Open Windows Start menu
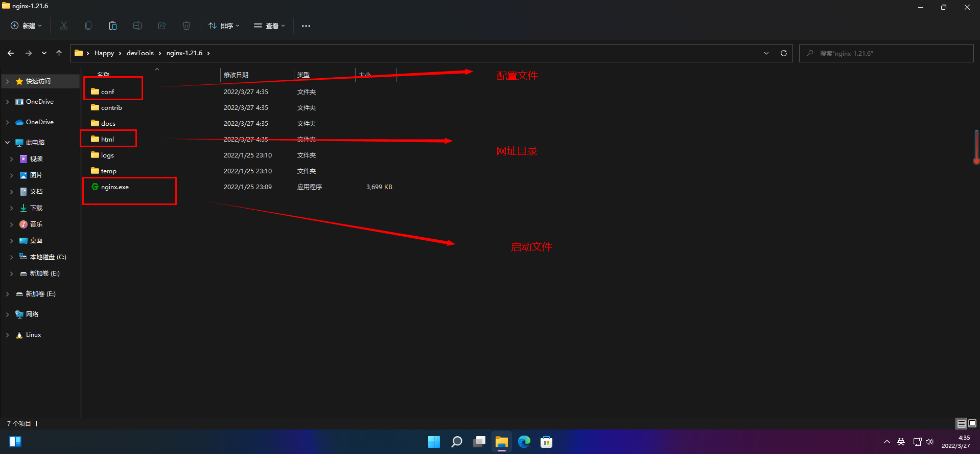Image resolution: width=980 pixels, height=454 pixels. coord(434,442)
